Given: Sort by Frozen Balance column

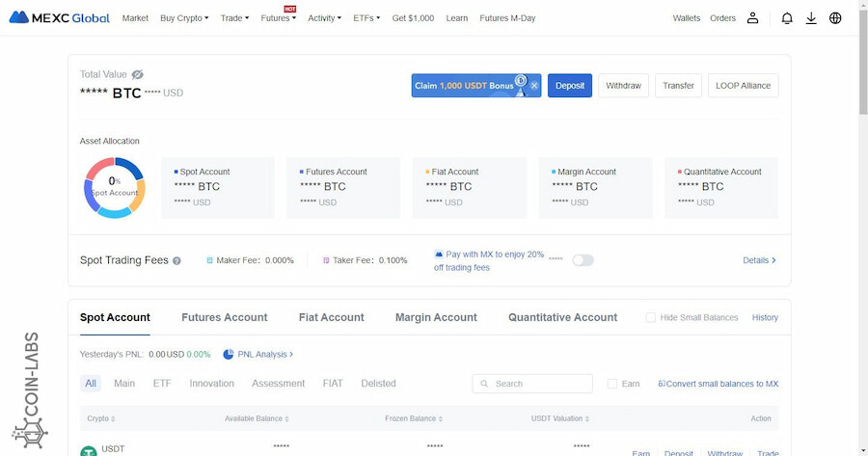Looking at the screenshot, I should (441, 419).
